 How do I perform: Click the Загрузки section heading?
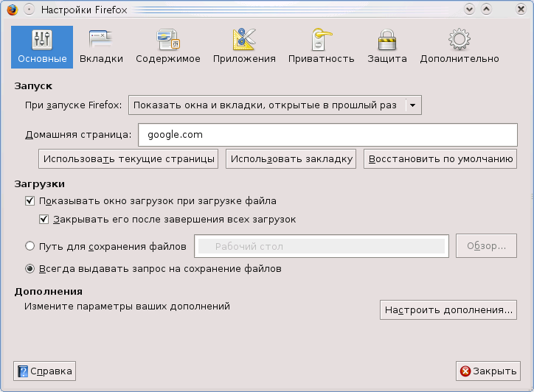[40, 184]
